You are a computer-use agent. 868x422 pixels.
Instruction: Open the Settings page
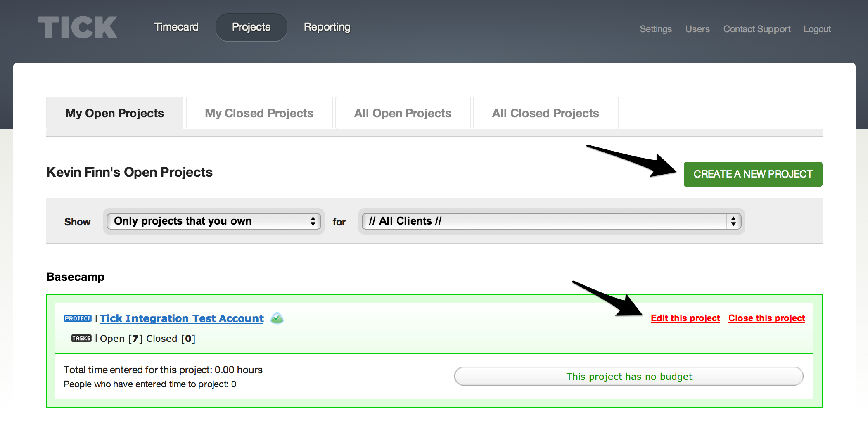(x=655, y=28)
